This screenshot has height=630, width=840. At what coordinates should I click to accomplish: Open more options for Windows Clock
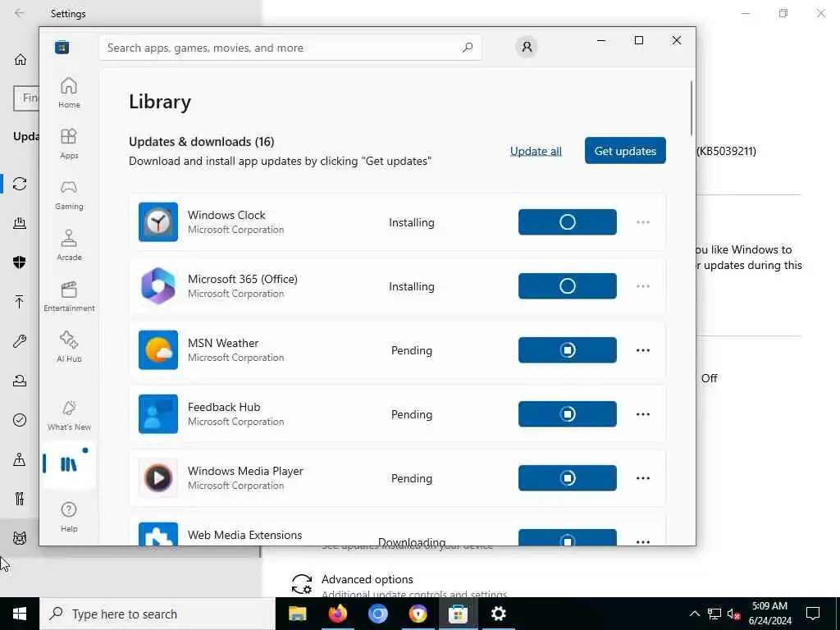643,222
